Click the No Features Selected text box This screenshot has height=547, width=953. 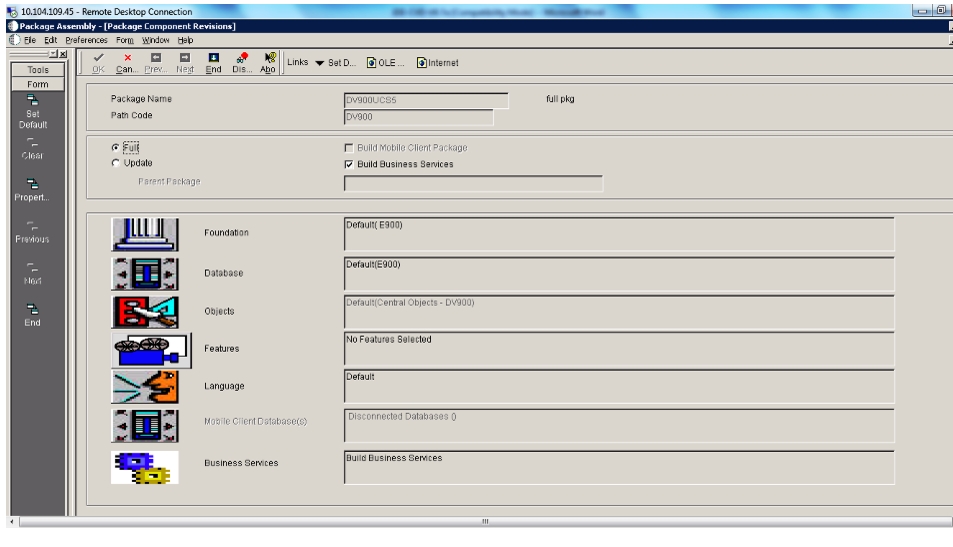(x=619, y=349)
